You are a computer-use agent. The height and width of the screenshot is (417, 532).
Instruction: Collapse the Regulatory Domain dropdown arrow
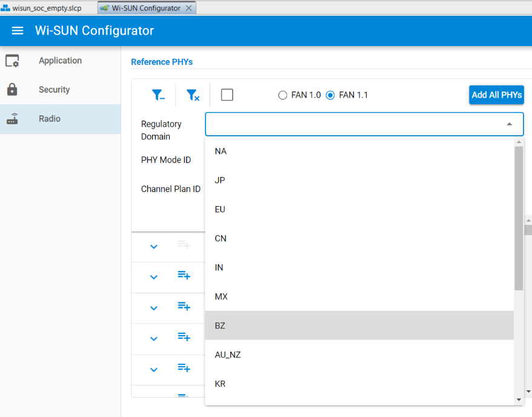coord(510,124)
